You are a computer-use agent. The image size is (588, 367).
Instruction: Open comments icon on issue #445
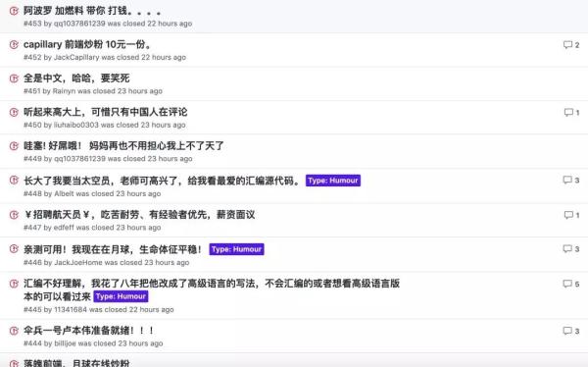tap(567, 284)
